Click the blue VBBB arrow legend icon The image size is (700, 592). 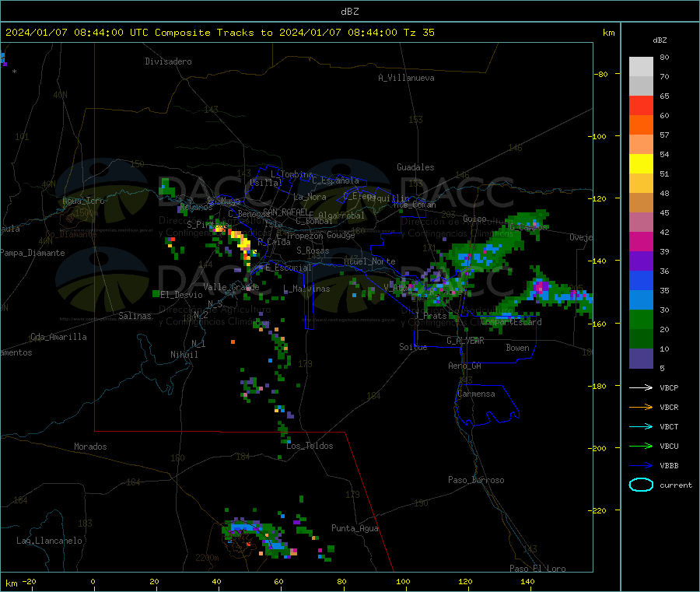(641, 465)
